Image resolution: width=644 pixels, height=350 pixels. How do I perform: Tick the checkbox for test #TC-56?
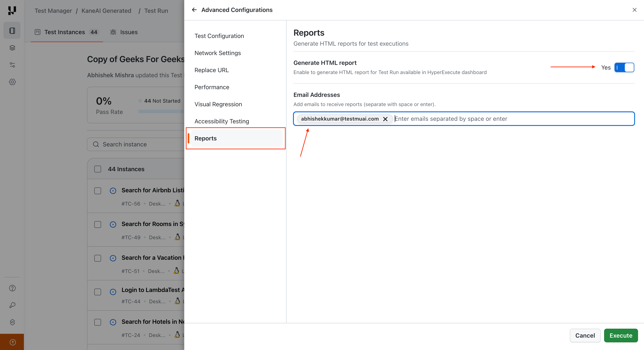tap(97, 191)
